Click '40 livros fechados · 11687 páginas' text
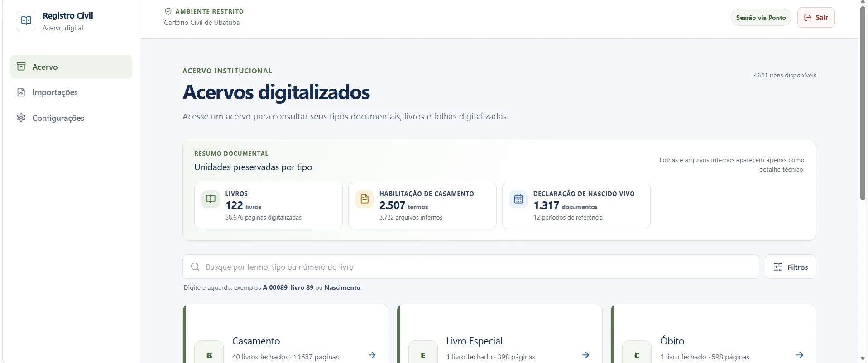Screen dimensions: 868x363 pyautogui.click(x=286, y=357)
